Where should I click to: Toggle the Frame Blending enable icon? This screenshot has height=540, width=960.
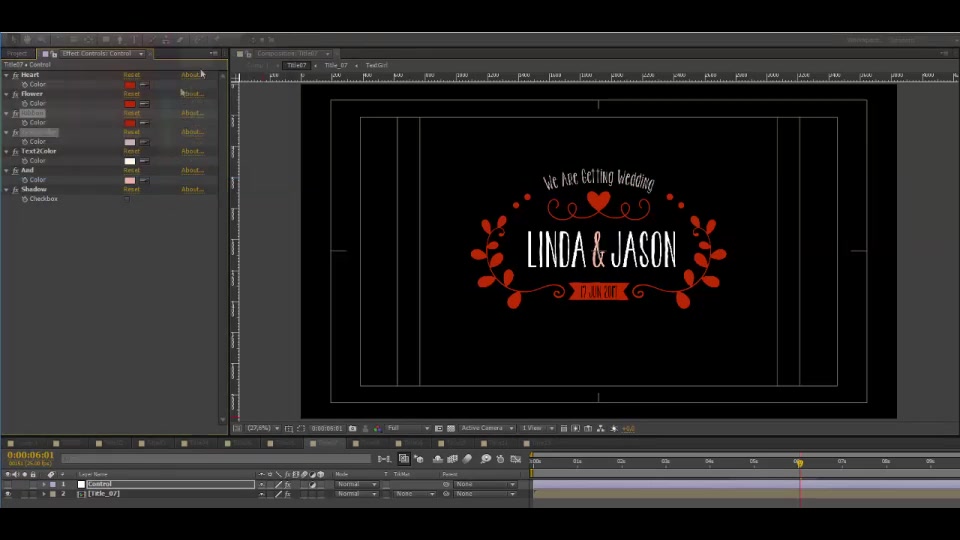[452, 459]
